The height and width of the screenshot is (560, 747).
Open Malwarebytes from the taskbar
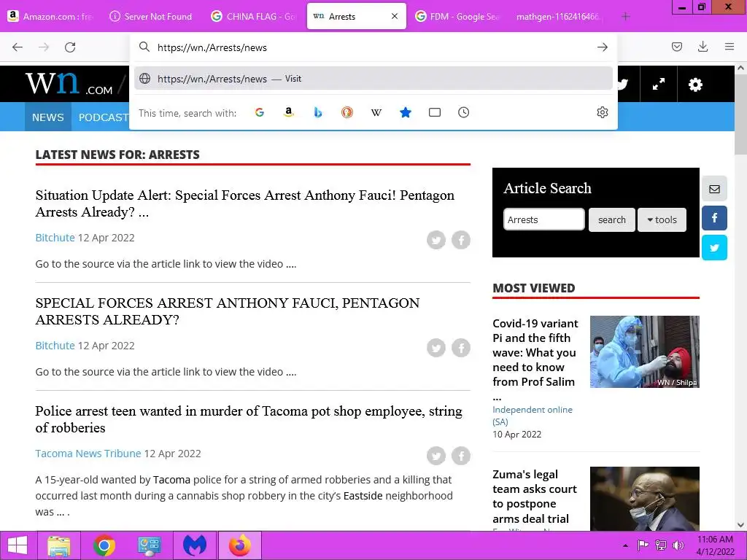pos(195,545)
